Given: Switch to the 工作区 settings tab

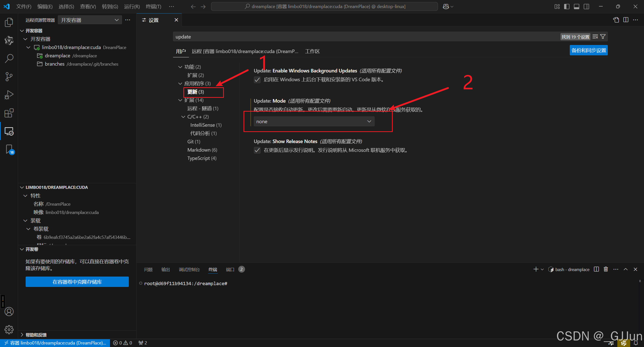Looking at the screenshot, I should tap(312, 51).
